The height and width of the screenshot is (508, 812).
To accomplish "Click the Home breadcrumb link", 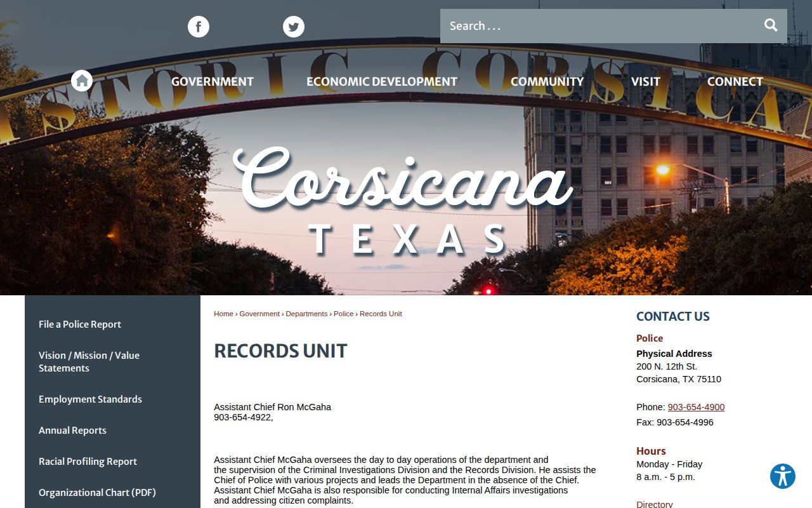I will coord(223,314).
